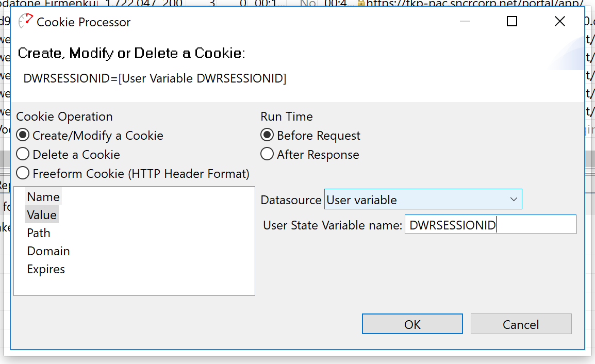
Task: Click the Datasource dropdown arrow chevron
Action: 514,199
